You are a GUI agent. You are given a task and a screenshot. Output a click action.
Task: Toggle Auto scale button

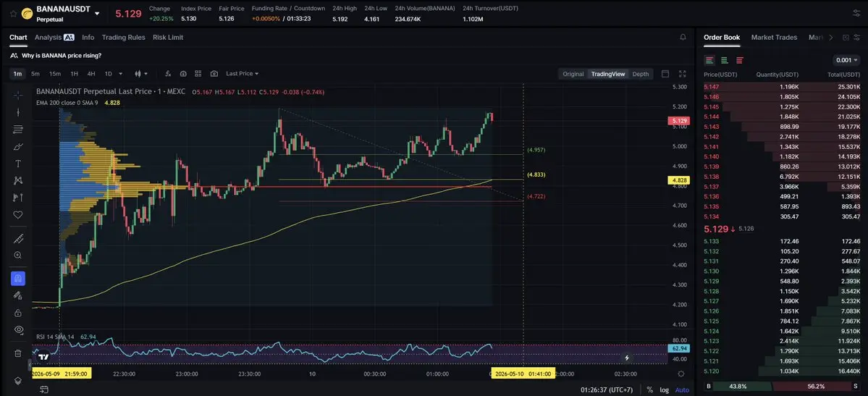(682, 390)
